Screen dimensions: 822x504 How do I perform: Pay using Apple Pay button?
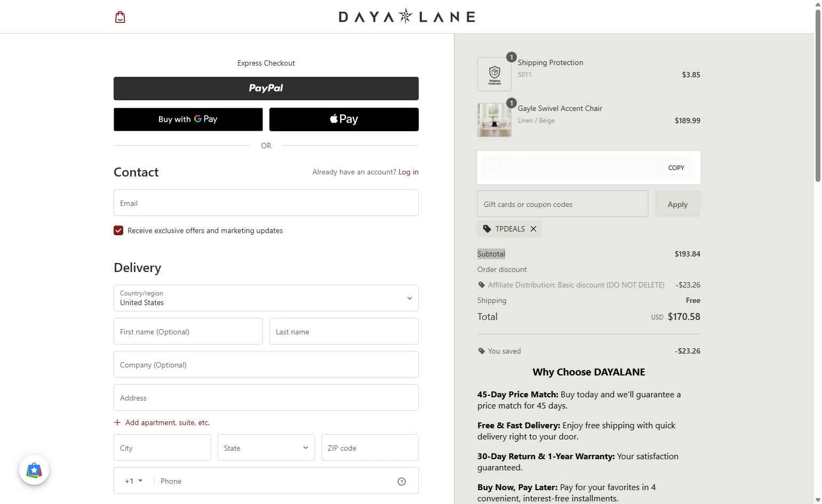pyautogui.click(x=344, y=119)
